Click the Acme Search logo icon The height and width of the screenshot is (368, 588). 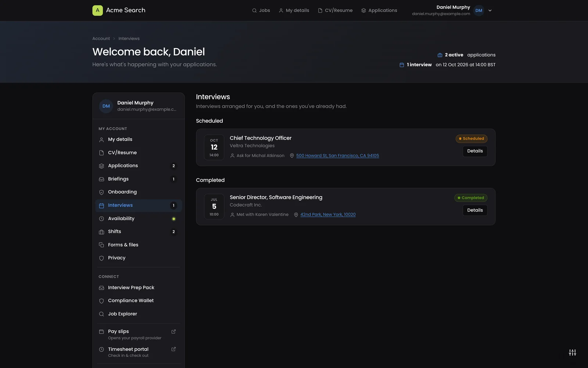(x=97, y=10)
